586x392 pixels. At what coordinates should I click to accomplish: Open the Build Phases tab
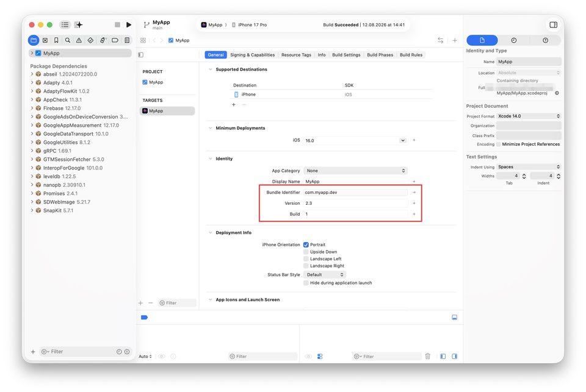click(x=380, y=55)
